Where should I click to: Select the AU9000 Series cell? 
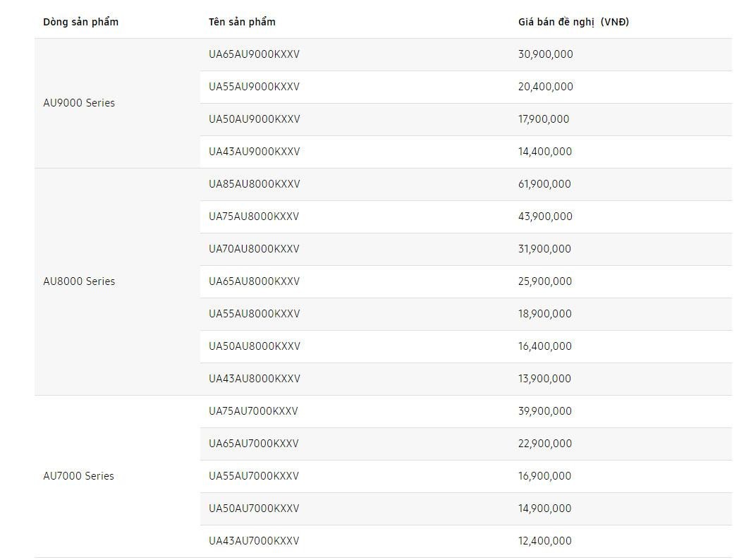79,103
